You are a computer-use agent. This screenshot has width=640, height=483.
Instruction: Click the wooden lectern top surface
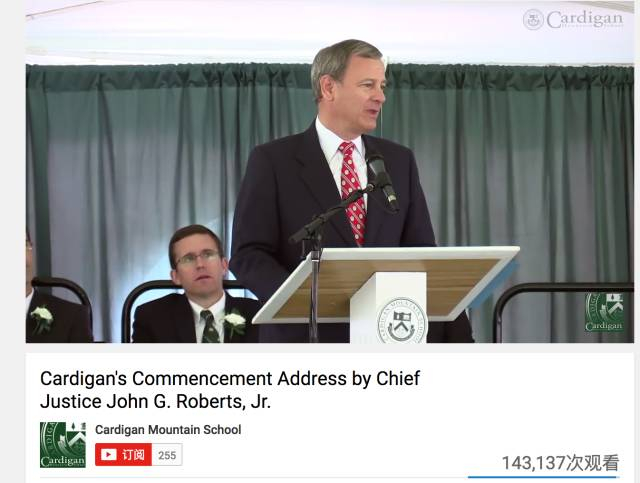(384, 282)
